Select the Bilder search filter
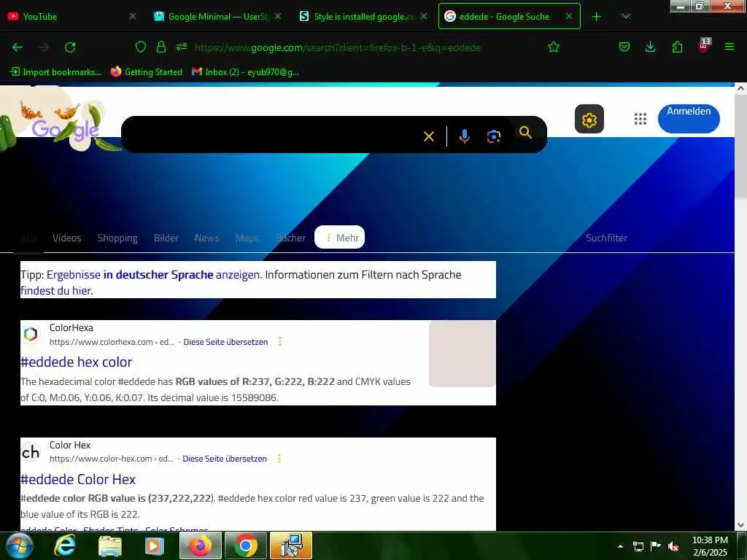The height and width of the screenshot is (560, 747). point(166,238)
